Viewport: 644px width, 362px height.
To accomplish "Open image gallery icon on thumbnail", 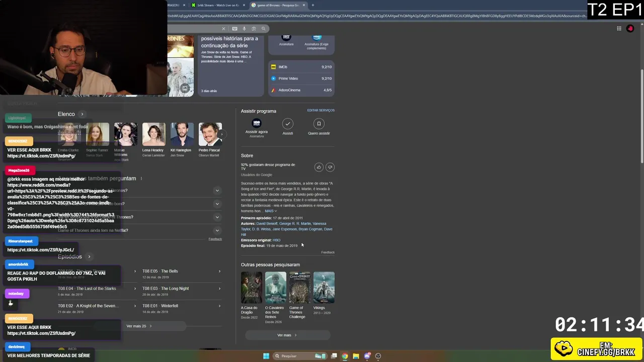I will (185, 88).
